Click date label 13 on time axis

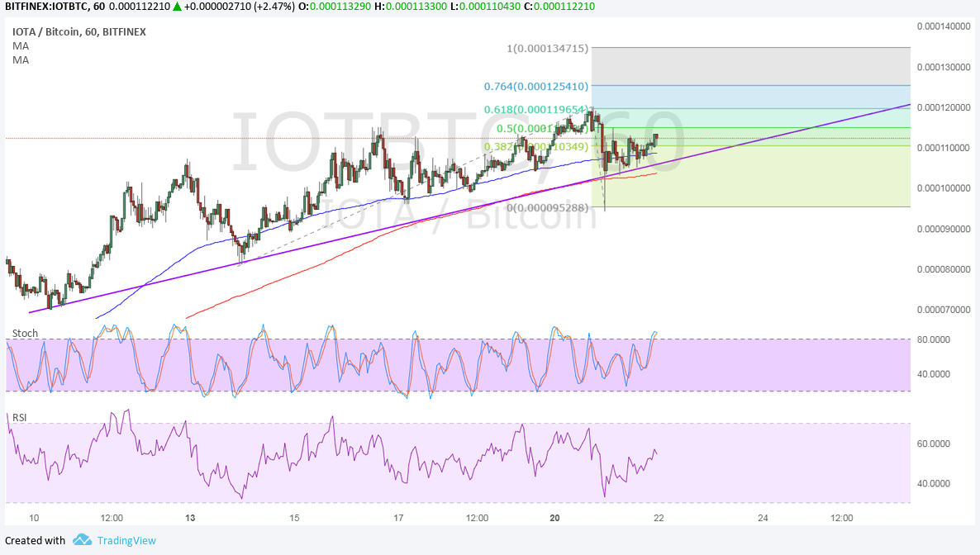tap(190, 518)
